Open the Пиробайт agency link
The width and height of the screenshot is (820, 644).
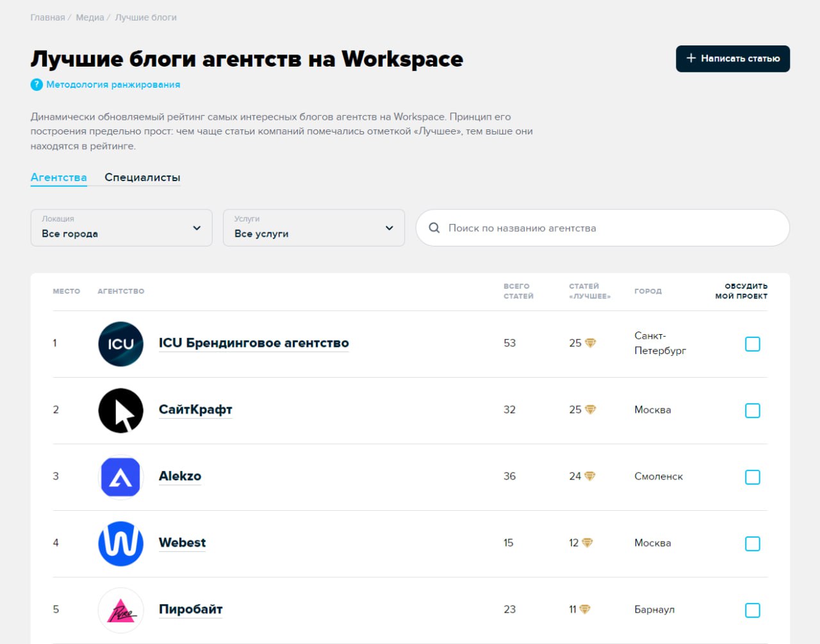pos(191,609)
